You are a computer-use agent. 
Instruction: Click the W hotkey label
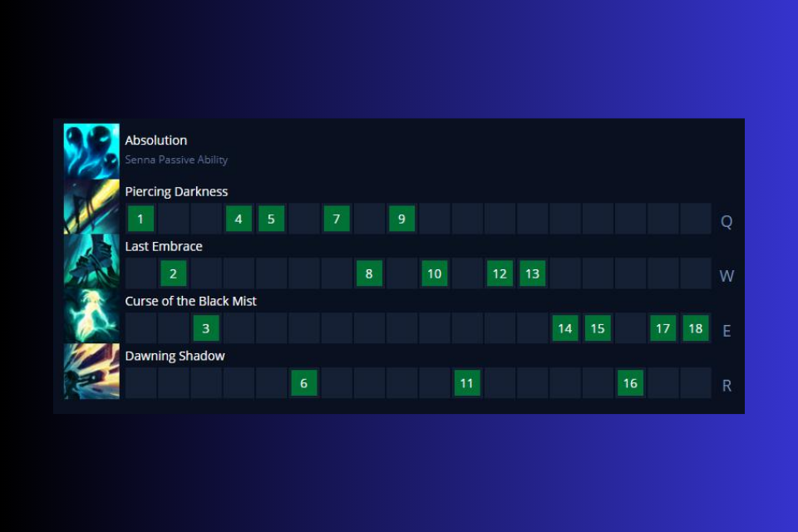[x=726, y=276]
